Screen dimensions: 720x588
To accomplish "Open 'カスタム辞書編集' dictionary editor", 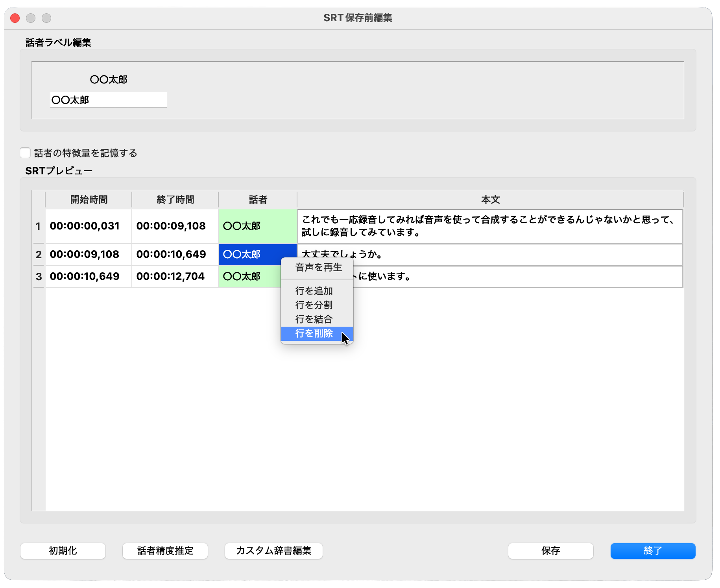I will pyautogui.click(x=273, y=551).
